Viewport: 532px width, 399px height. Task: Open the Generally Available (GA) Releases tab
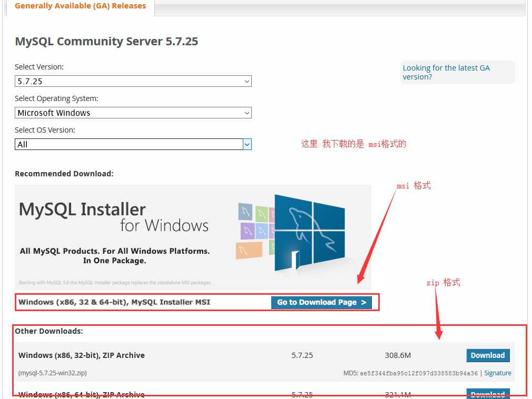pyautogui.click(x=81, y=6)
